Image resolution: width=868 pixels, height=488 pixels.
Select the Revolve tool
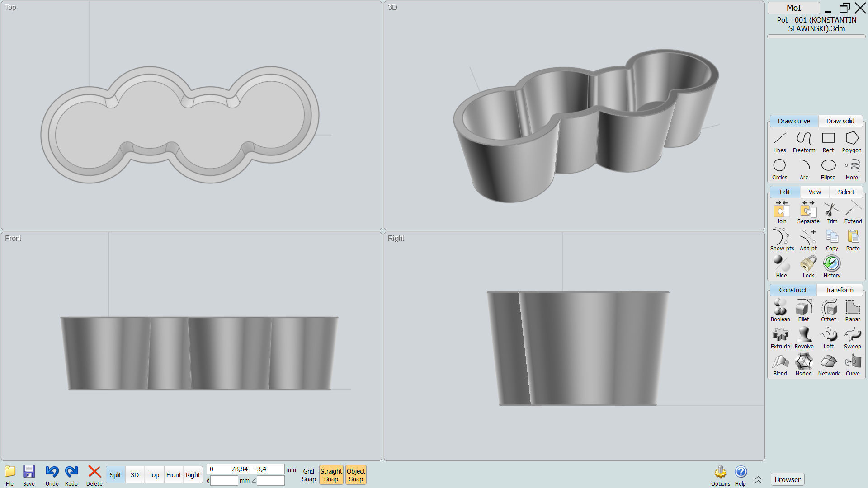point(804,338)
